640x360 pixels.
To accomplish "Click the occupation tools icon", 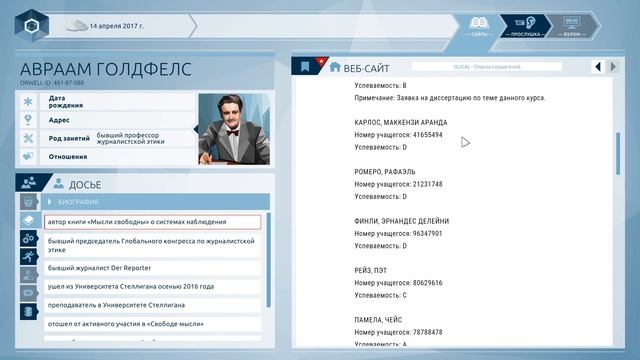I will pos(28,138).
